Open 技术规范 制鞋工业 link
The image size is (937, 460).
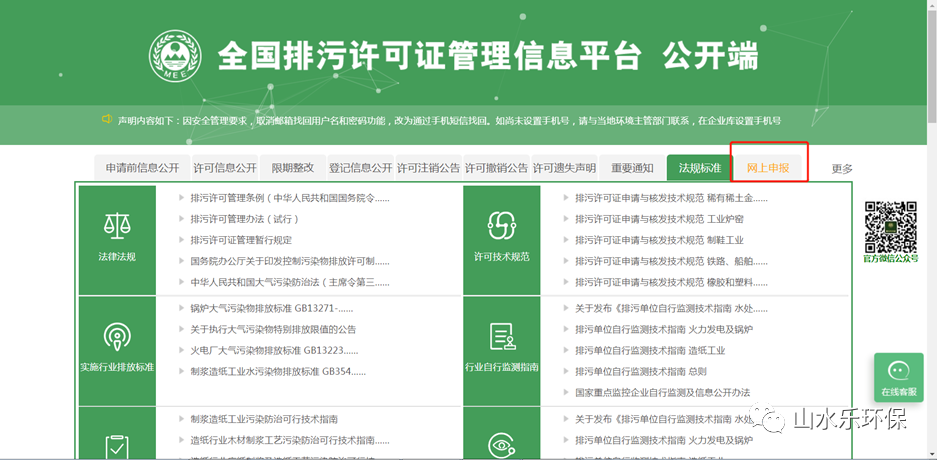coord(659,240)
